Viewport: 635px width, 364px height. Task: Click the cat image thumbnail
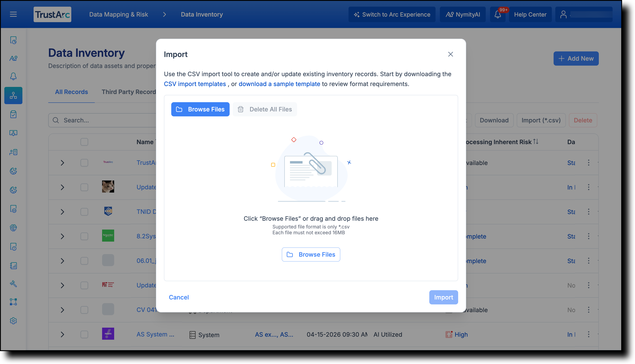[x=108, y=187]
